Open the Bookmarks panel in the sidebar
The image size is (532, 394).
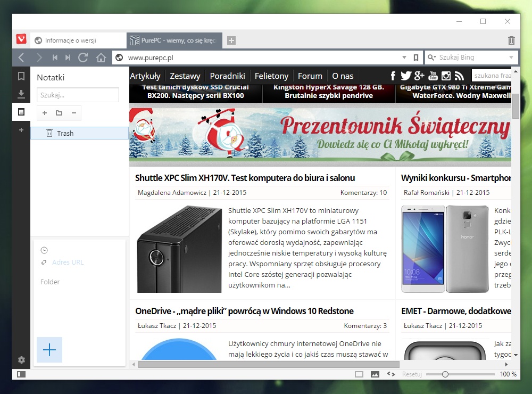21,77
